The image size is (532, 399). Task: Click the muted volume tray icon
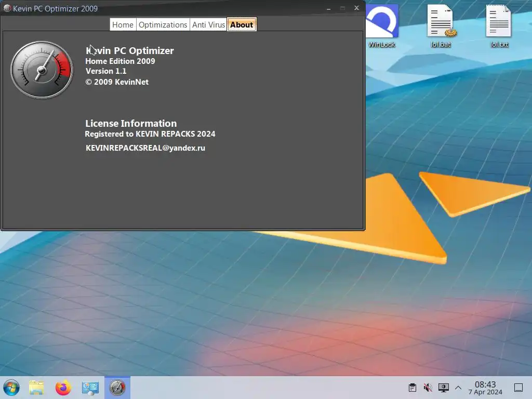428,388
